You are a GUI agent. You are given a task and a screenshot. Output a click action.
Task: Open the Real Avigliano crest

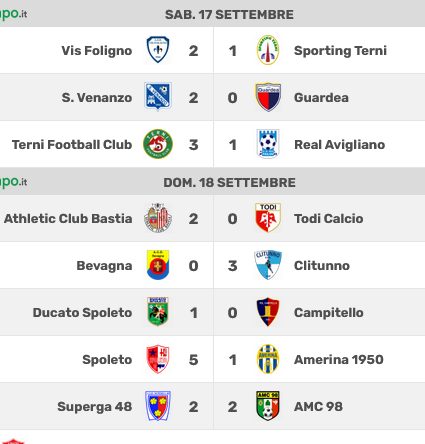click(x=268, y=144)
